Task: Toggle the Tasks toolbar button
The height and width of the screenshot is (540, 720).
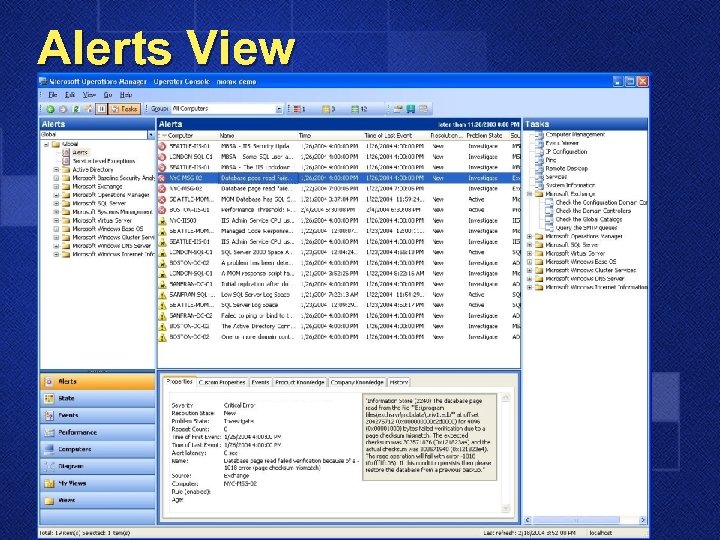Action: tap(124, 109)
